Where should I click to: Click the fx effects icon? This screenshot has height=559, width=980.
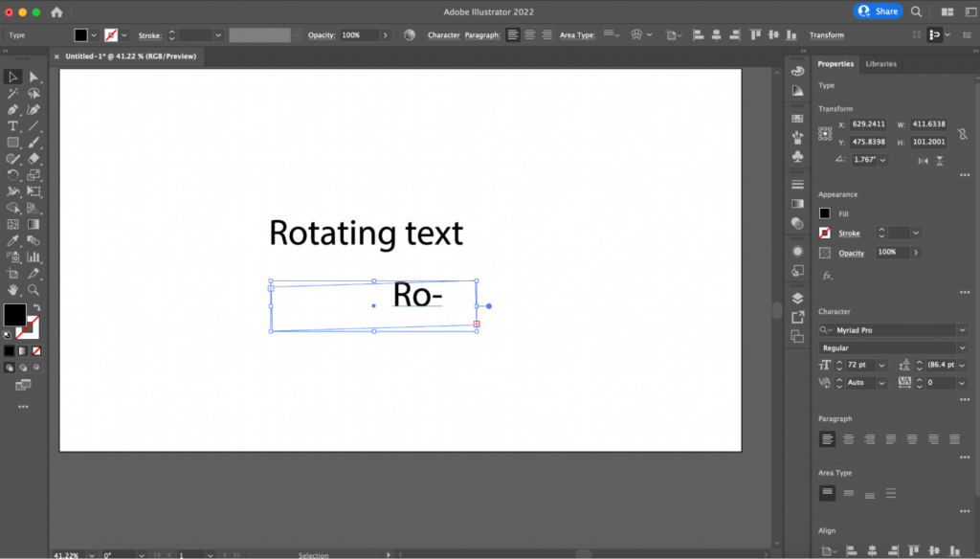(x=827, y=276)
